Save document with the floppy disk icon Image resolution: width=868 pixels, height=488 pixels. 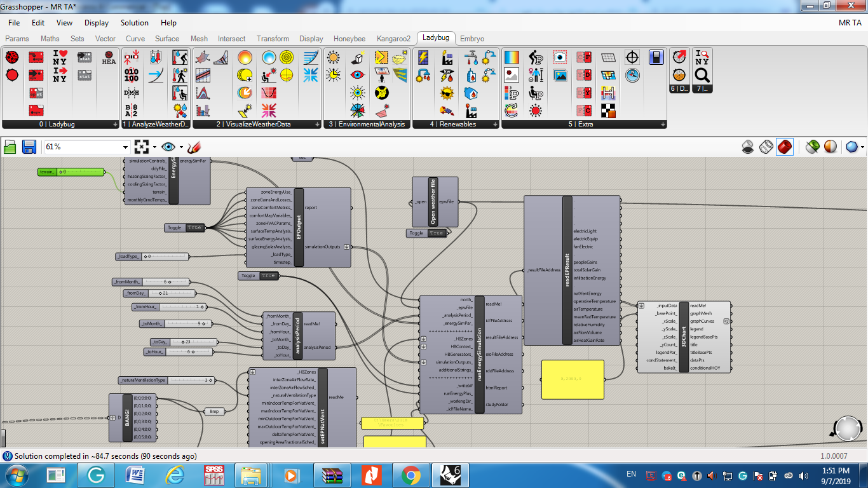click(x=29, y=147)
